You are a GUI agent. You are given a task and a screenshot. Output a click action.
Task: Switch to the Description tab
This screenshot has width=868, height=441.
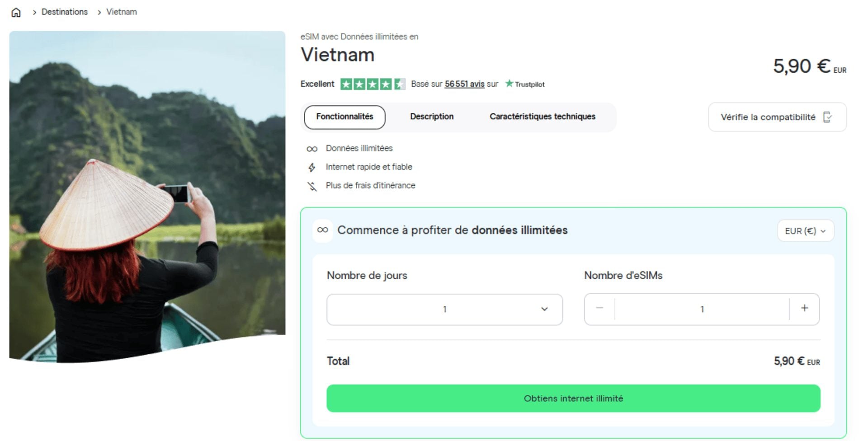coord(432,117)
